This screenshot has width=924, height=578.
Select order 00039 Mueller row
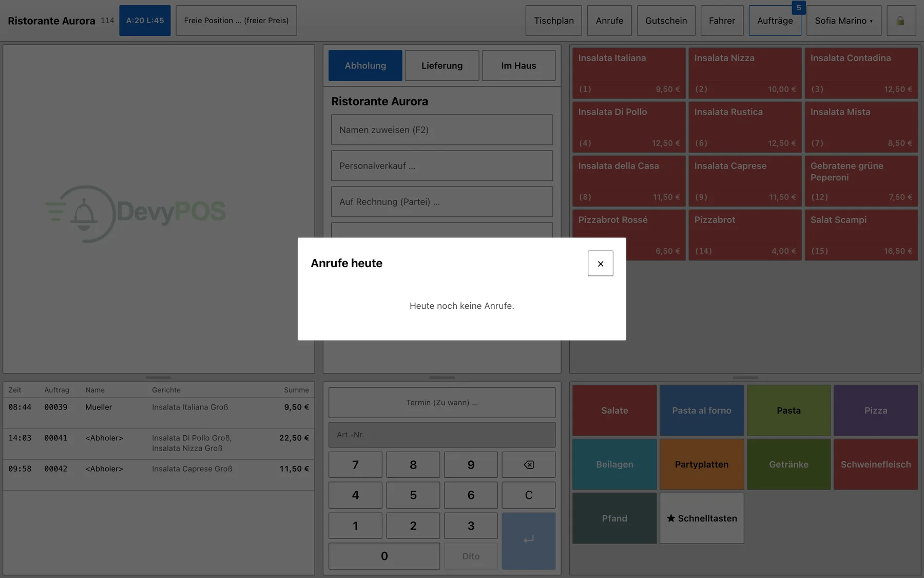(x=159, y=413)
